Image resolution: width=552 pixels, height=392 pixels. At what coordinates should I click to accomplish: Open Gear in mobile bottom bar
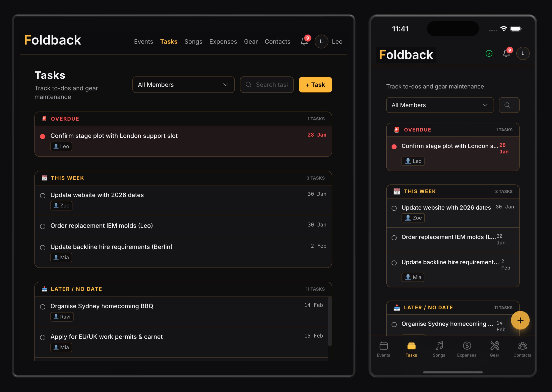click(494, 349)
